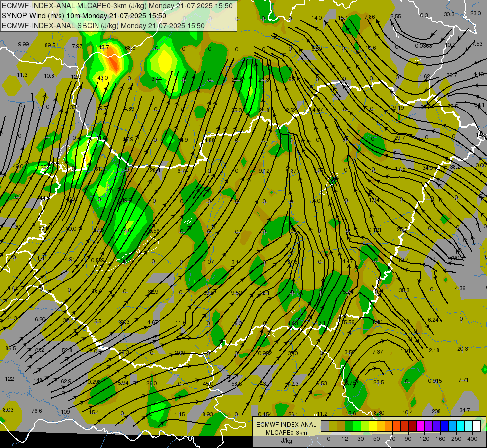Click the map value '0.121'
Viewport: 487px width, 448px height.
375,230
